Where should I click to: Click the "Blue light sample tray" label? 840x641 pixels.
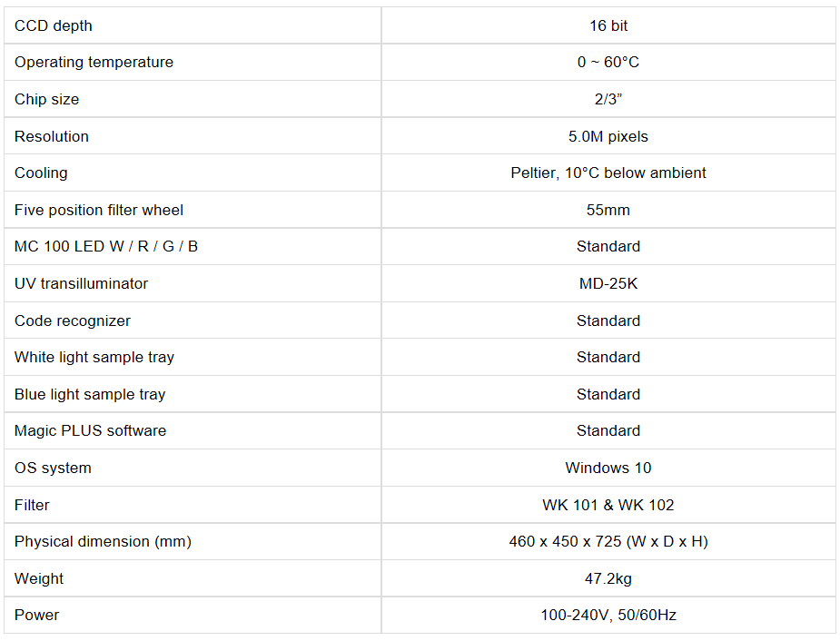coord(90,394)
